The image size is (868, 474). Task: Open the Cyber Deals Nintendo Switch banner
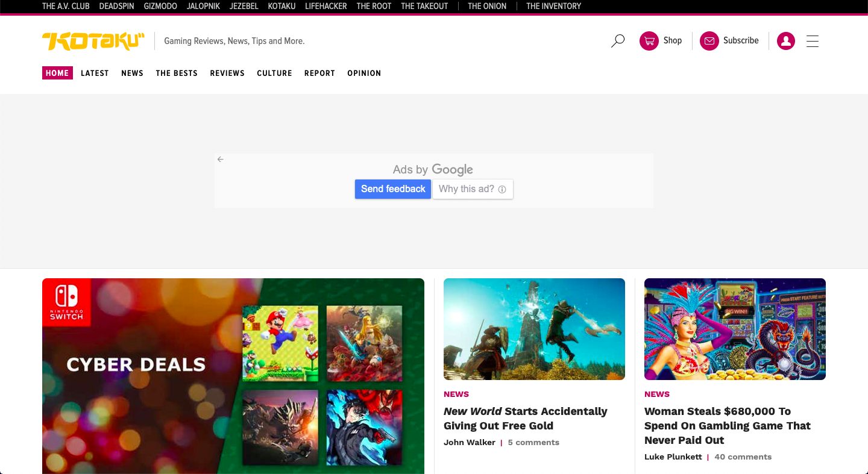click(233, 376)
